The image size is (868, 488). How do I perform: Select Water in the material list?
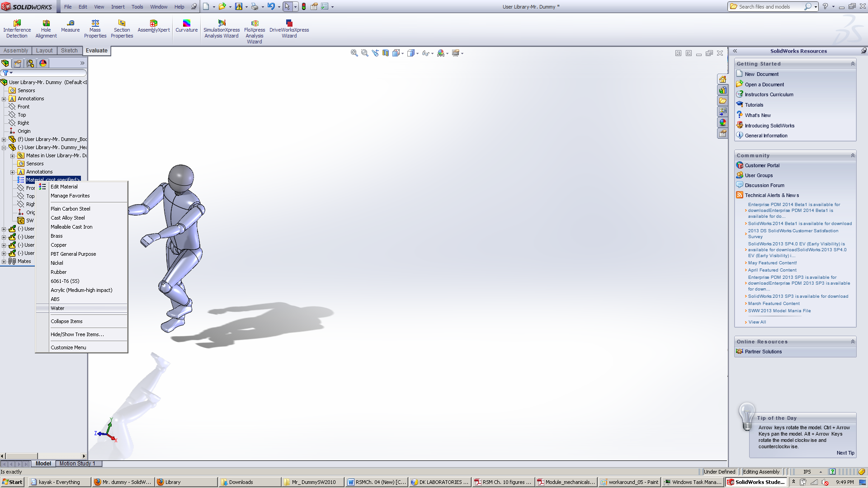click(x=57, y=308)
